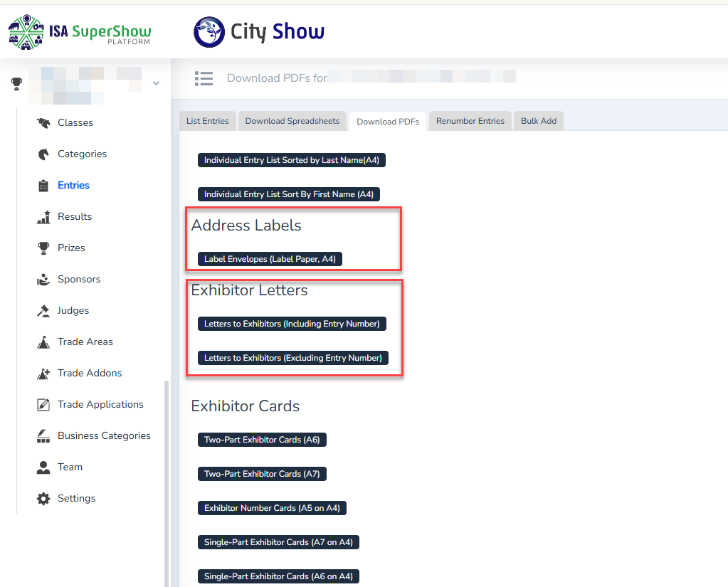Click the Classes sidebar icon
The height and width of the screenshot is (587, 728).
pyautogui.click(x=43, y=122)
